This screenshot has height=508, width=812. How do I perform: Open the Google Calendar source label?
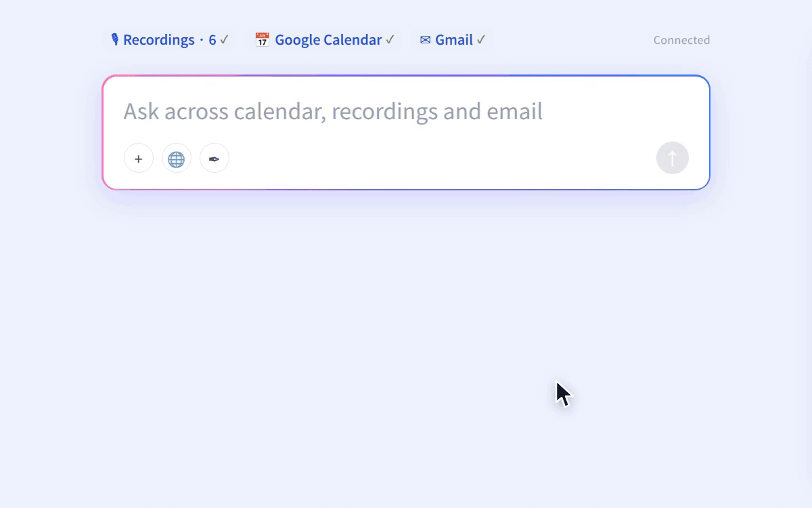coord(328,40)
